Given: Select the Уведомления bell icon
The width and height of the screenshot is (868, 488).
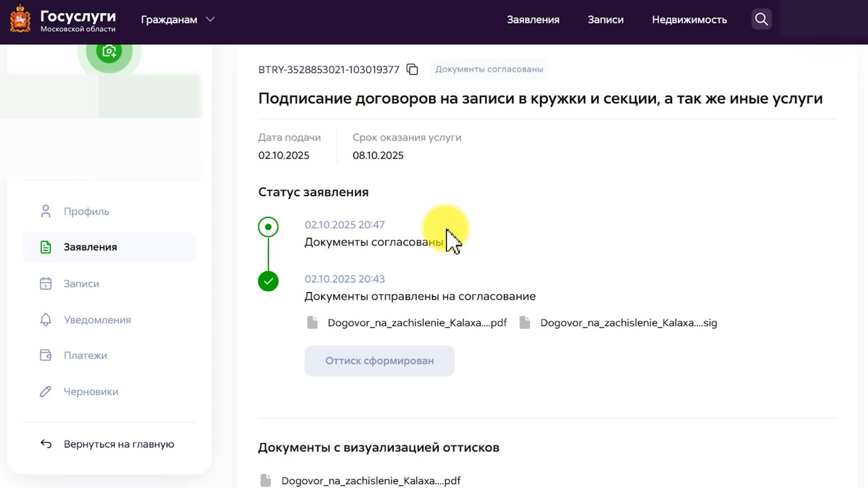Looking at the screenshot, I should tap(45, 319).
